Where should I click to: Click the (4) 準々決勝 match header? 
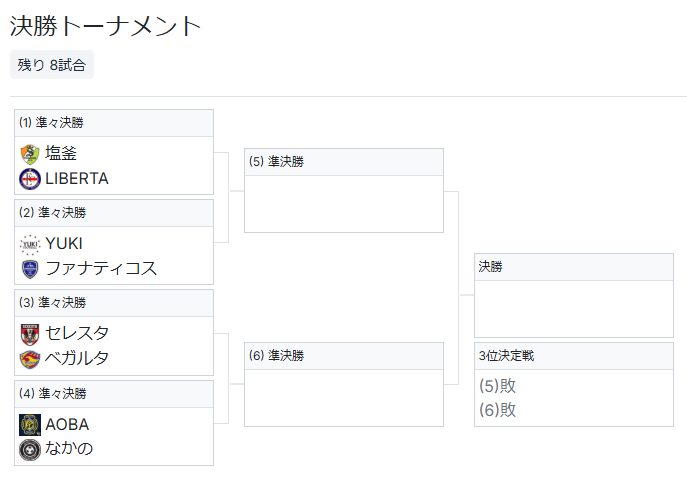click(114, 393)
